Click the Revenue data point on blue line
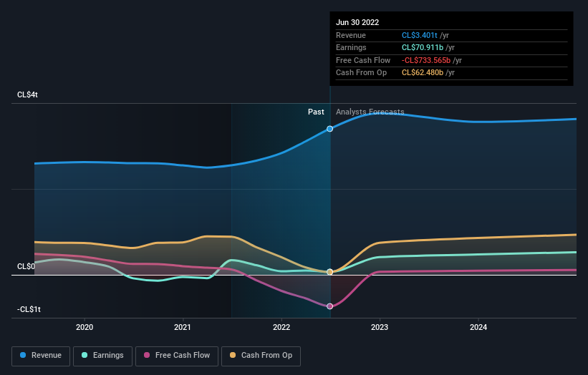This screenshot has height=375, width=588. coord(329,129)
